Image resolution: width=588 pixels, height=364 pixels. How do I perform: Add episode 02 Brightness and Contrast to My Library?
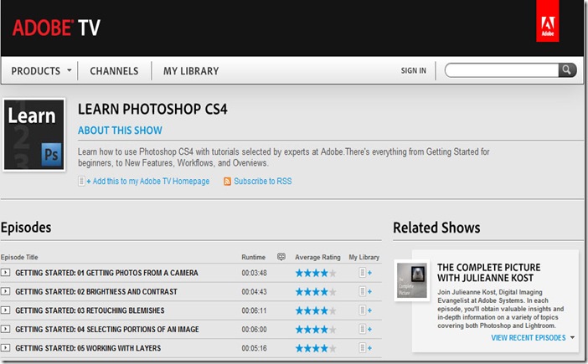pos(365,291)
